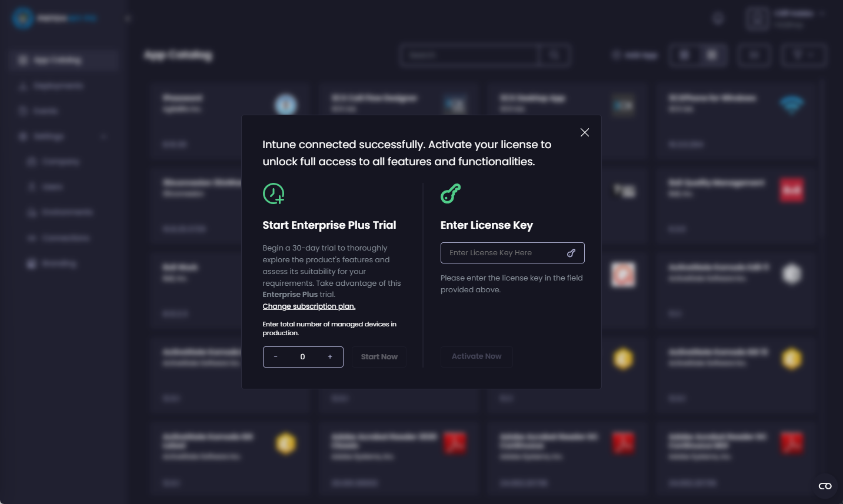This screenshot has height=504, width=843.
Task: Select the Enter License Key heading
Action: point(487,225)
